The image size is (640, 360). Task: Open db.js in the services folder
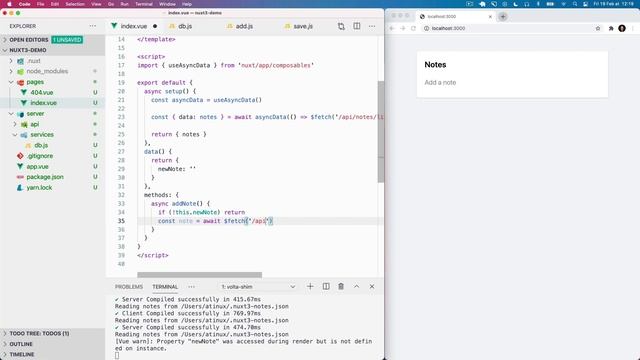41,145
